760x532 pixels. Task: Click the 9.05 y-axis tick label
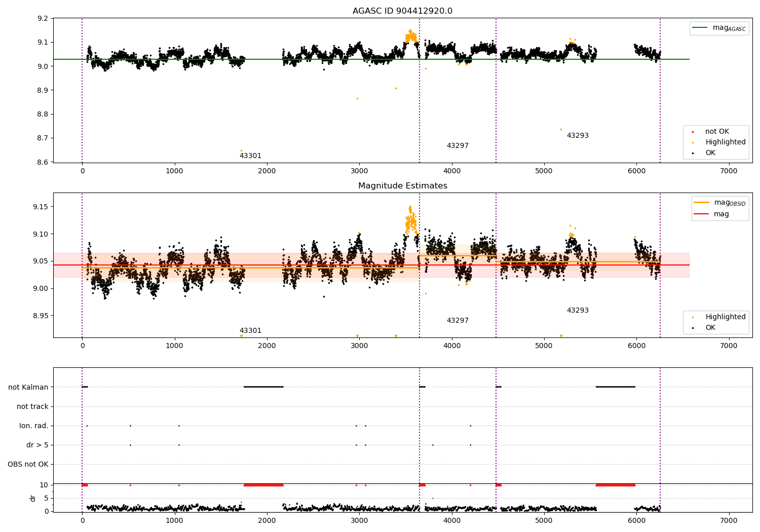[41, 261]
